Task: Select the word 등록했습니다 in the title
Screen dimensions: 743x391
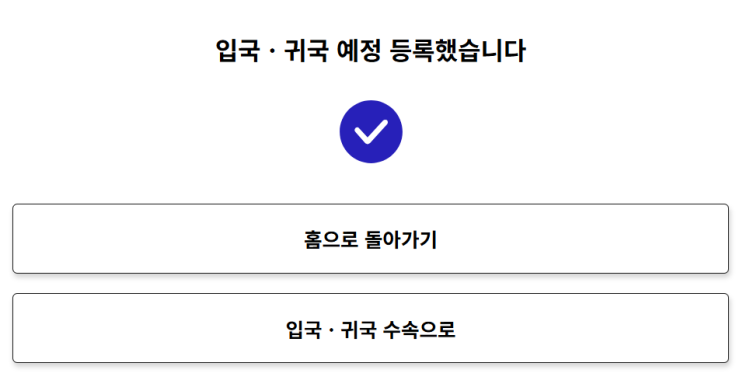Action: (457, 51)
